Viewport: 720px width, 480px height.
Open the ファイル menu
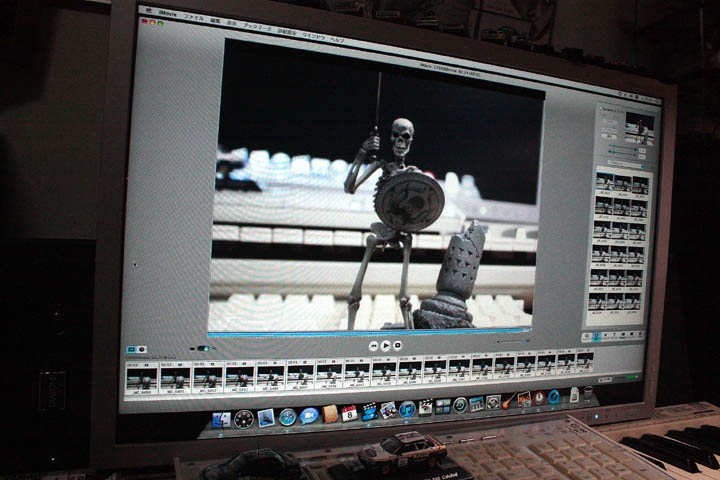coord(194,17)
